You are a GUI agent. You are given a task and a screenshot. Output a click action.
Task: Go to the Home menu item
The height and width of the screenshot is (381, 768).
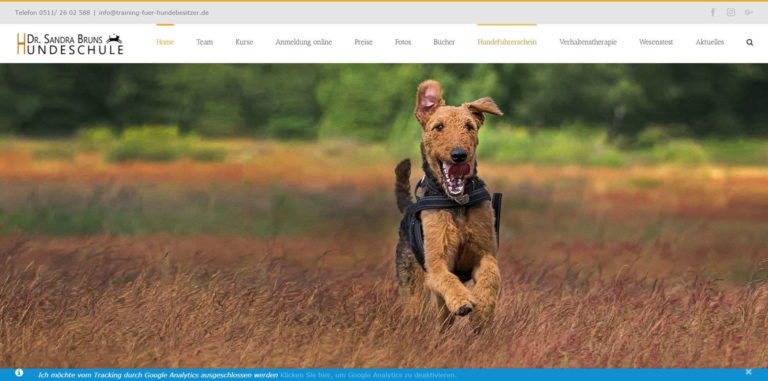[165, 42]
